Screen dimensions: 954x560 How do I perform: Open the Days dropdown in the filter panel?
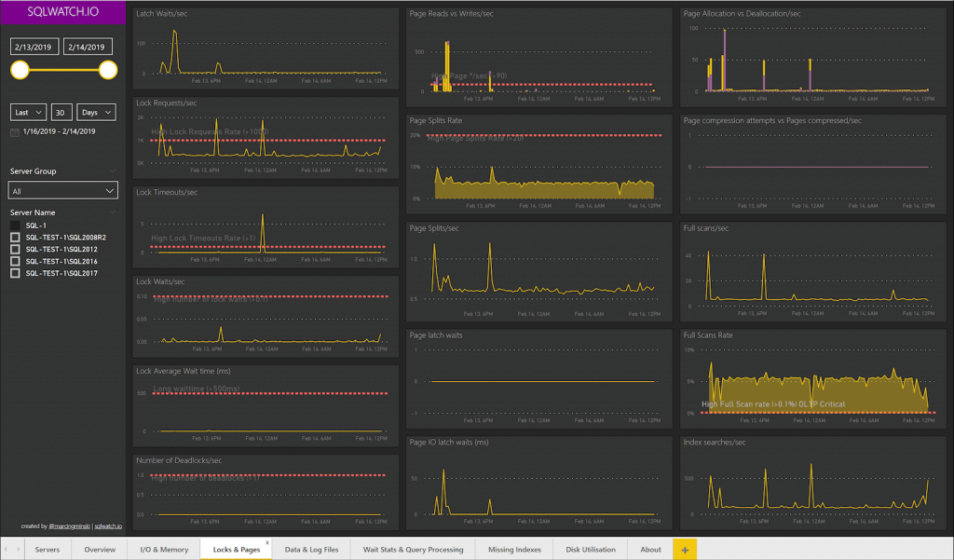coord(96,112)
